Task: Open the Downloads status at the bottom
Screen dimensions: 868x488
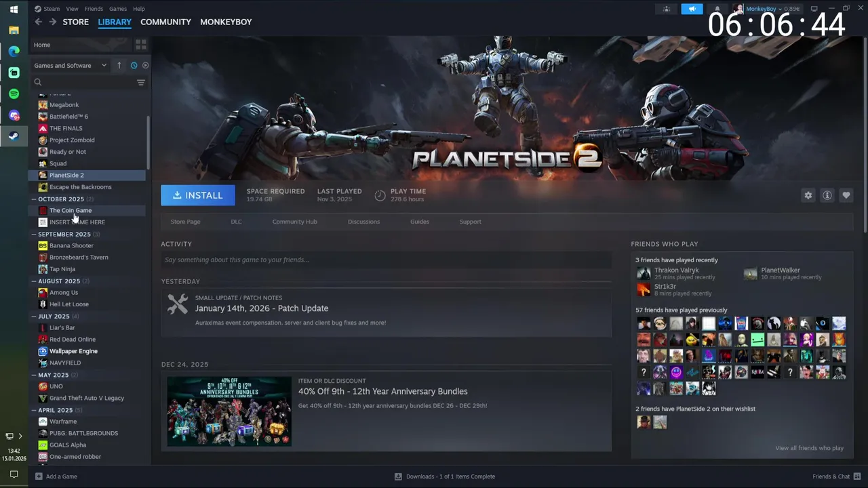Action: coord(445,476)
